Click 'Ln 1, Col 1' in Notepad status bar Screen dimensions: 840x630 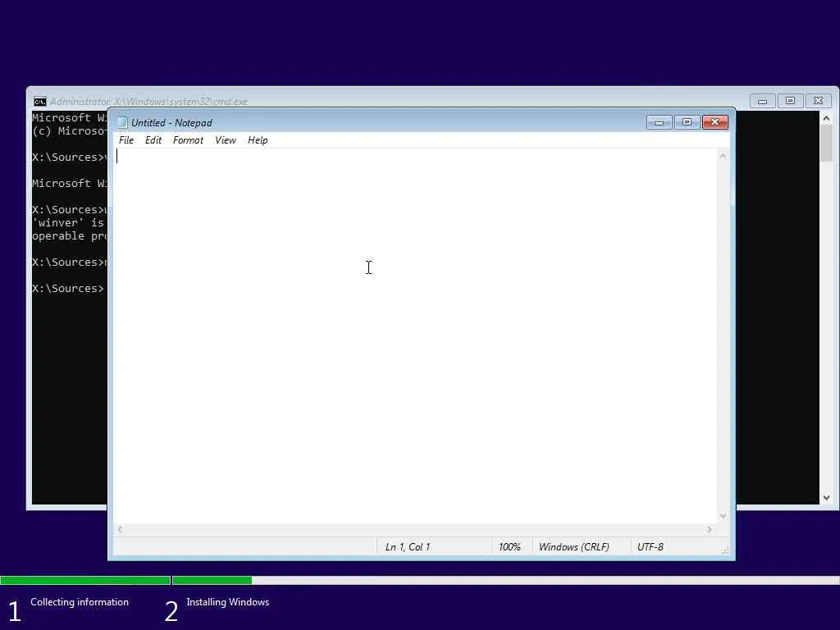408,547
